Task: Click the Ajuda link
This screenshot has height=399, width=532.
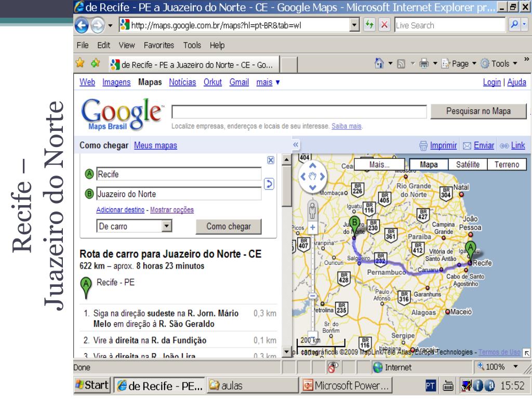Action: pos(516,82)
